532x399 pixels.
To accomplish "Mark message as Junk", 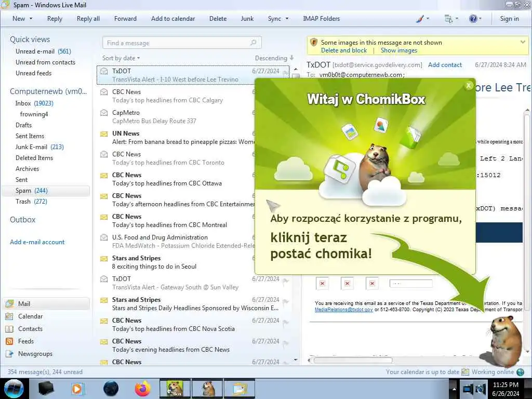I will point(247,19).
